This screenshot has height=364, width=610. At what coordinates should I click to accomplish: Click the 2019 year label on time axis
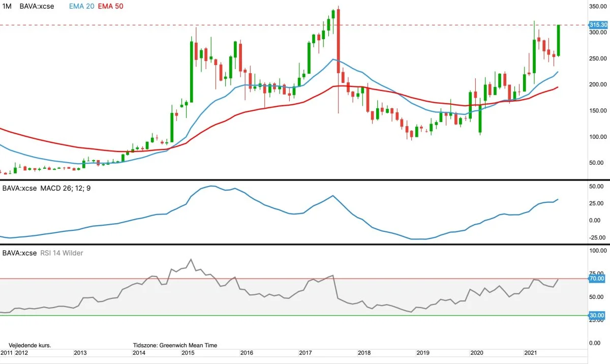pos(423,352)
